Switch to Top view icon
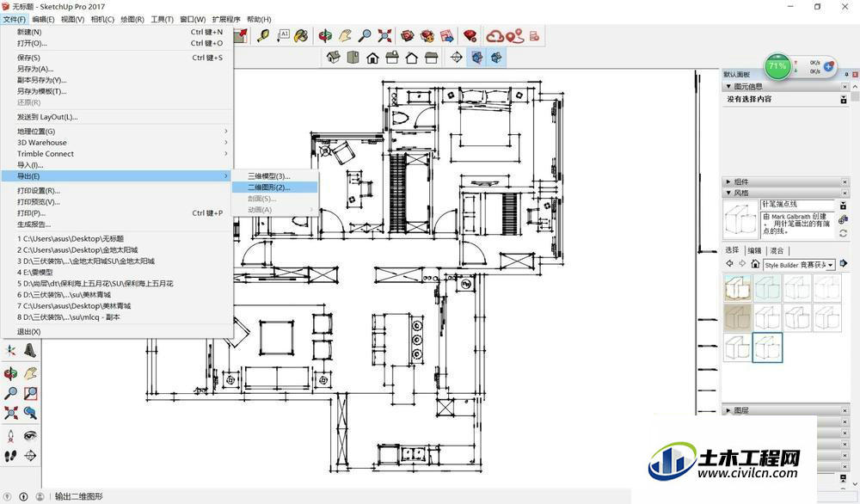The height and width of the screenshot is (504, 860). 353,57
